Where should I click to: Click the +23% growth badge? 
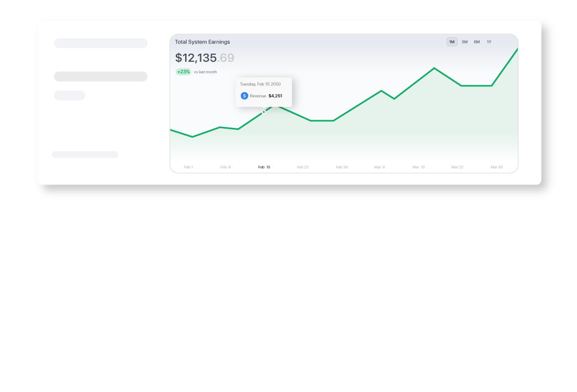click(x=183, y=72)
